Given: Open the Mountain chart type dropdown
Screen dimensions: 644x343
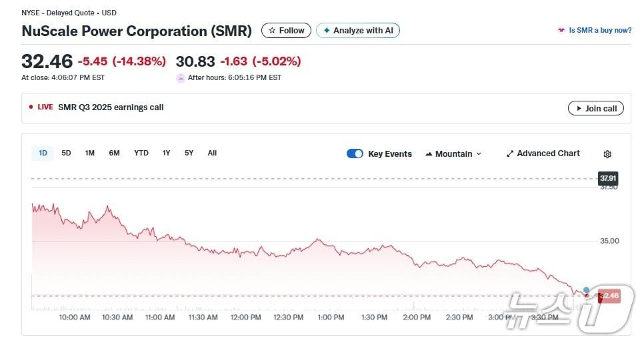Looking at the screenshot, I should point(453,153).
